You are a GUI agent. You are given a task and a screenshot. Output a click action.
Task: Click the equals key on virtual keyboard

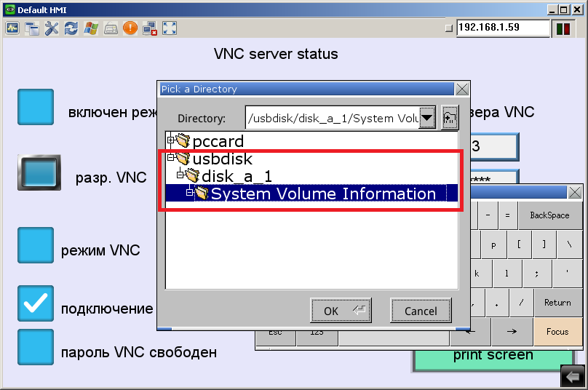click(x=508, y=215)
